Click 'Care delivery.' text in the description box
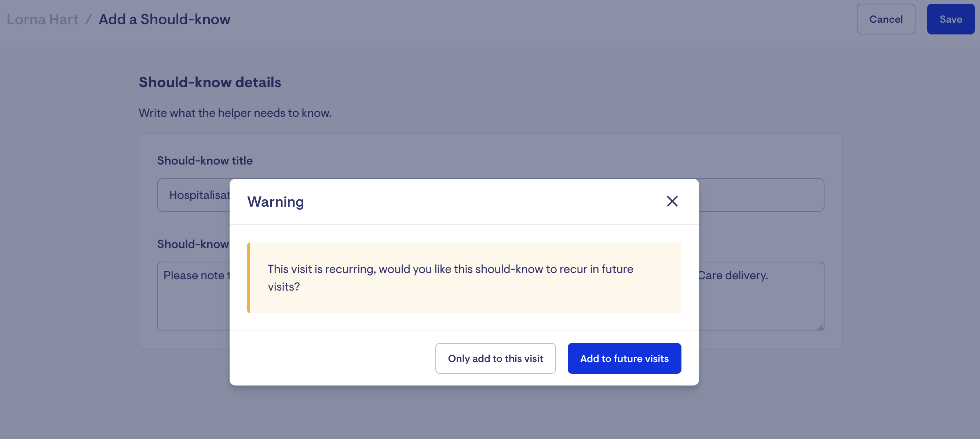The image size is (980, 439). (734, 275)
